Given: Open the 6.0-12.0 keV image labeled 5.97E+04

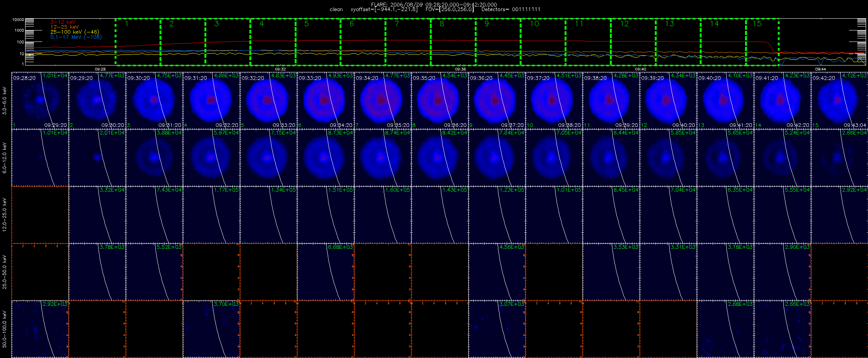Looking at the screenshot, I should point(212,158).
